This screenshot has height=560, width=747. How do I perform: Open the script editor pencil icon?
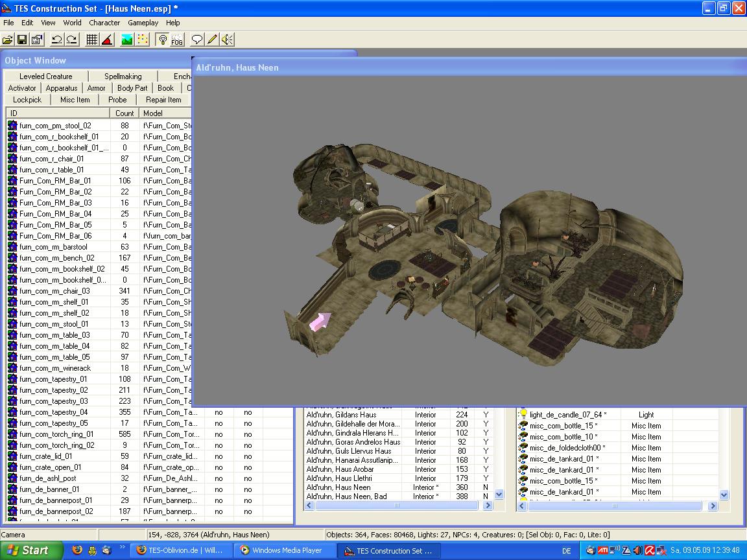click(212, 40)
